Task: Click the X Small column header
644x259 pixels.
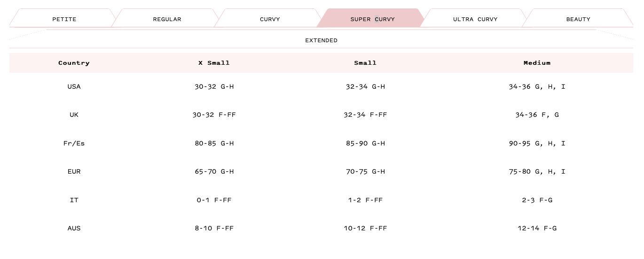Action: [214, 63]
